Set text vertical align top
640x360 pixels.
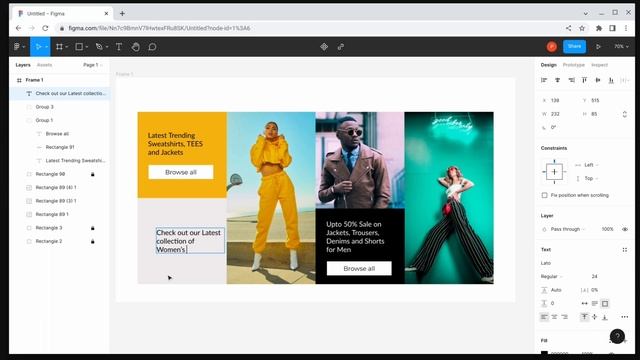click(x=584, y=317)
